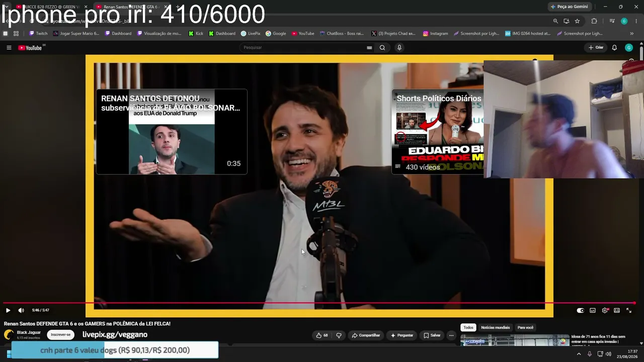The height and width of the screenshot is (362, 644).
Task: Open the video title Renan Santos DEFENDE GTA 6
Action: [87, 324]
